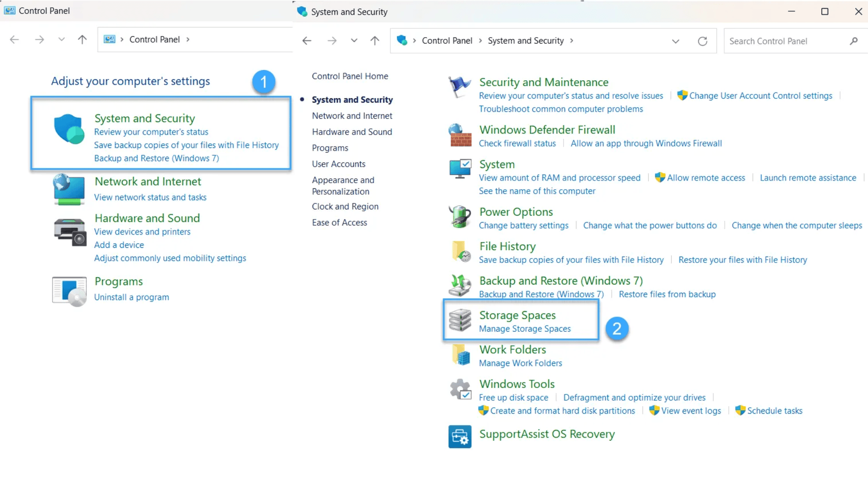Viewport: 868px width, 481px height.
Task: Click the shield icon in System and Security address bar
Action: coord(402,40)
